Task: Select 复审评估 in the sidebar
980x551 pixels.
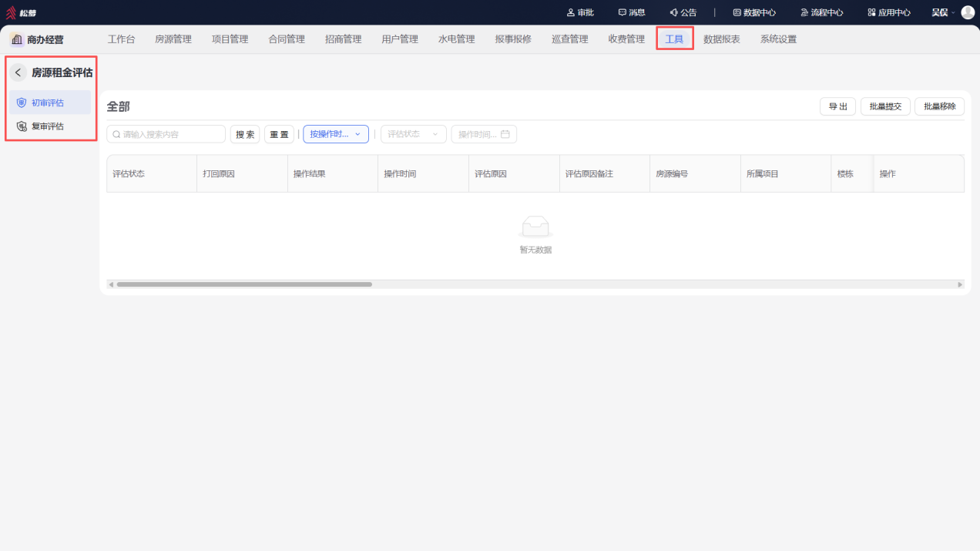Action: [50, 126]
